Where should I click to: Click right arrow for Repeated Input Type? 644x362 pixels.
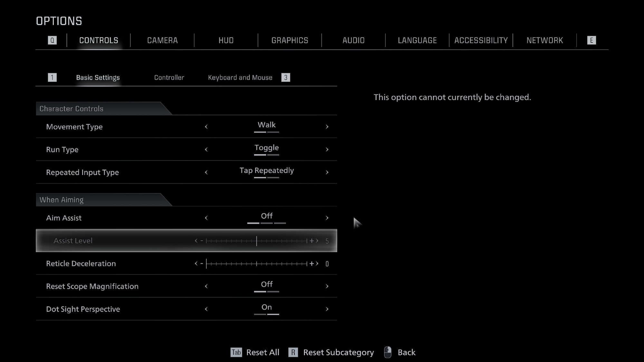(x=327, y=172)
